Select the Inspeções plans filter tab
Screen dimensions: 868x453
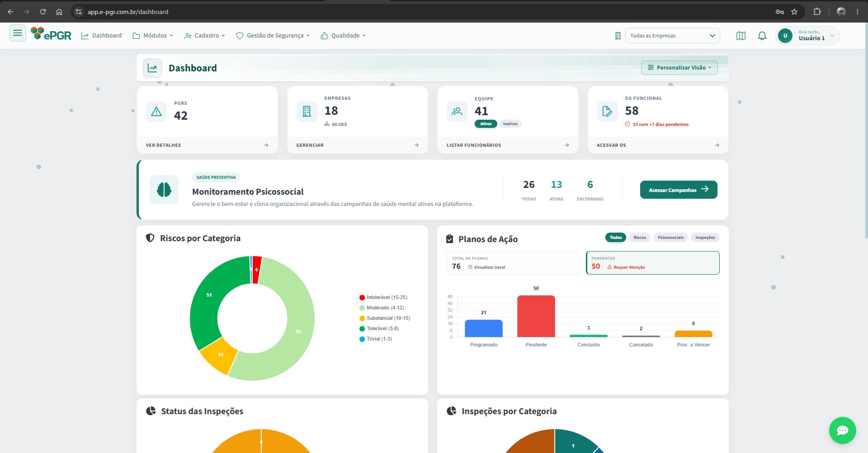click(705, 238)
